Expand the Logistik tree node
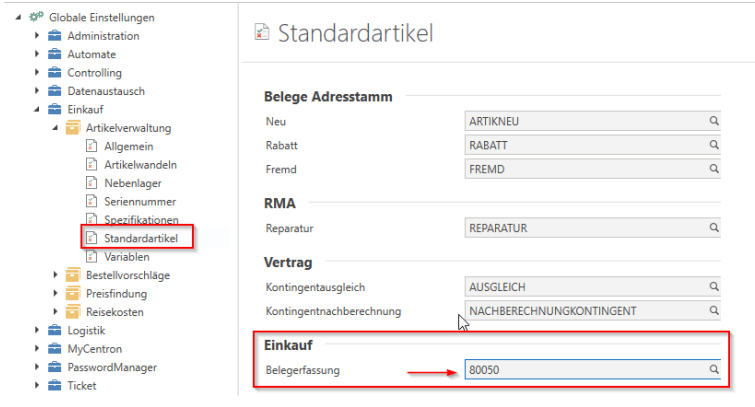Screen dimensions: 755x407 click(37, 330)
